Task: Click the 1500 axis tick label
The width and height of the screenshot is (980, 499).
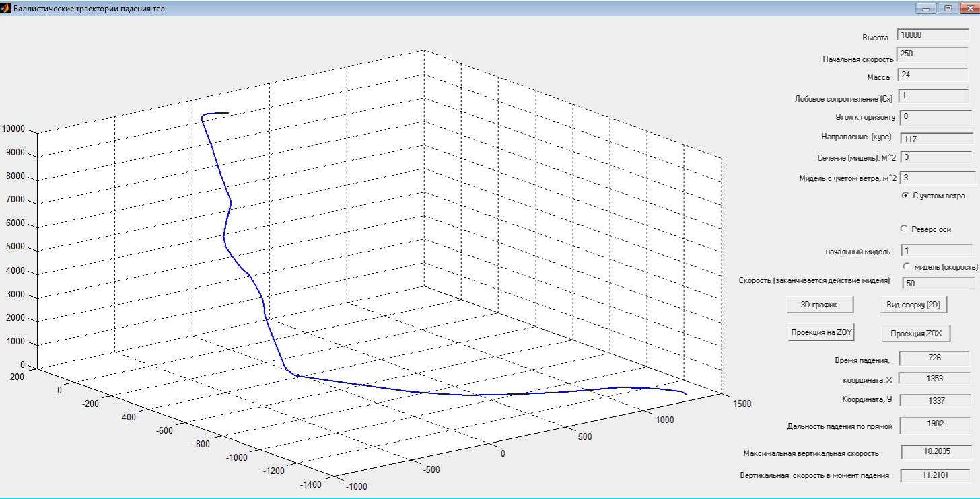Action: [x=742, y=404]
